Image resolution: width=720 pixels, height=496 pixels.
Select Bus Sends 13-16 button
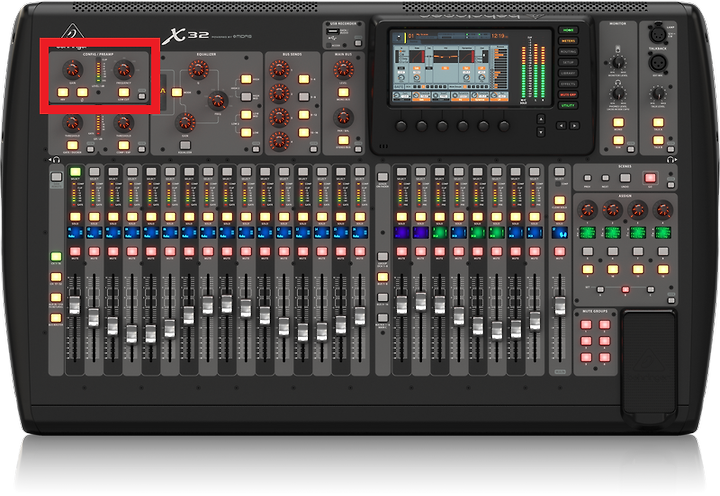(304, 132)
